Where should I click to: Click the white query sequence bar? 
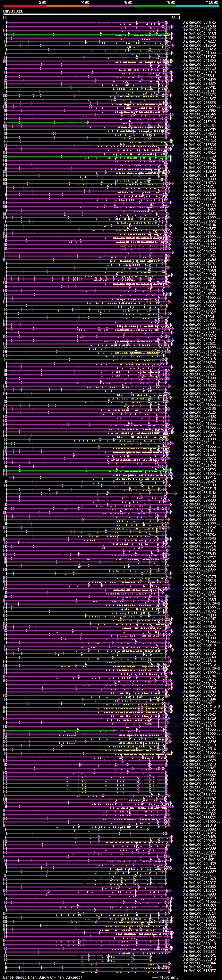92,15
